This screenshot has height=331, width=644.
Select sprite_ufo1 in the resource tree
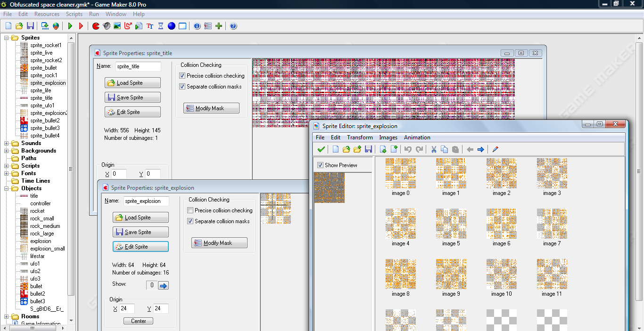pos(42,105)
